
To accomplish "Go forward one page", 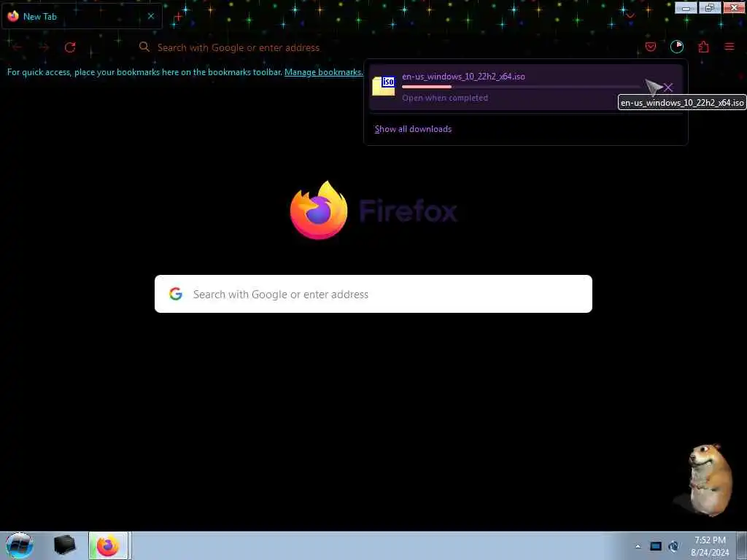I will tap(44, 47).
